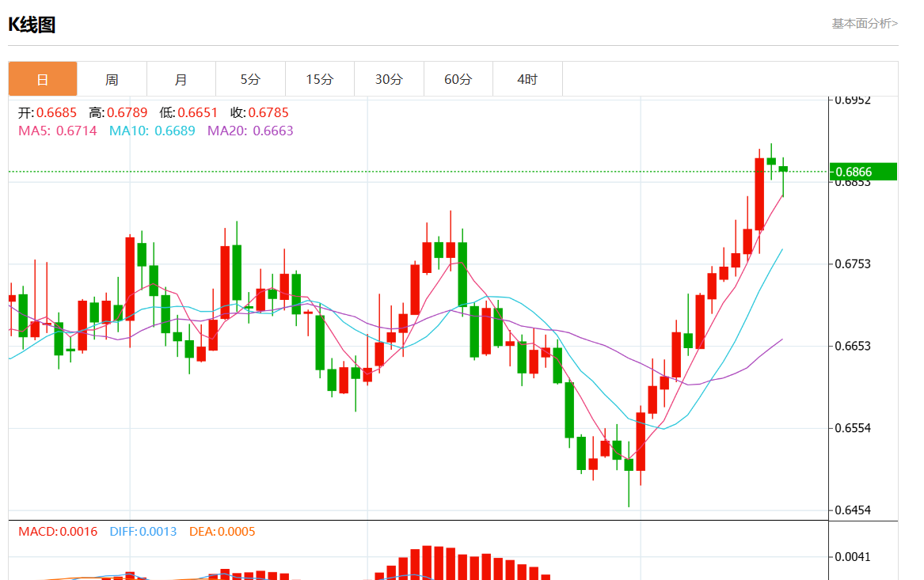924x580 pixels.
Task: Open the 5分 interval tab
Action: click(x=250, y=79)
